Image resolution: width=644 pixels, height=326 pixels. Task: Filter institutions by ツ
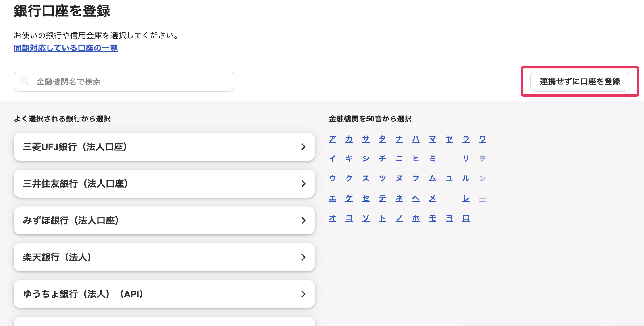point(383,178)
